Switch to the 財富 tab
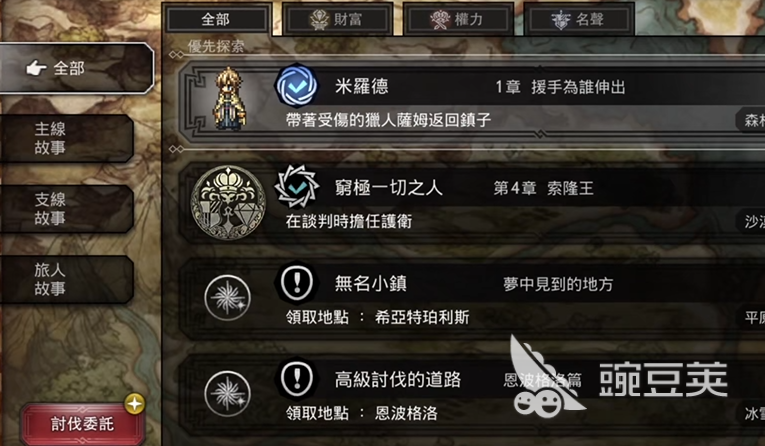765x446 pixels. 338,20
